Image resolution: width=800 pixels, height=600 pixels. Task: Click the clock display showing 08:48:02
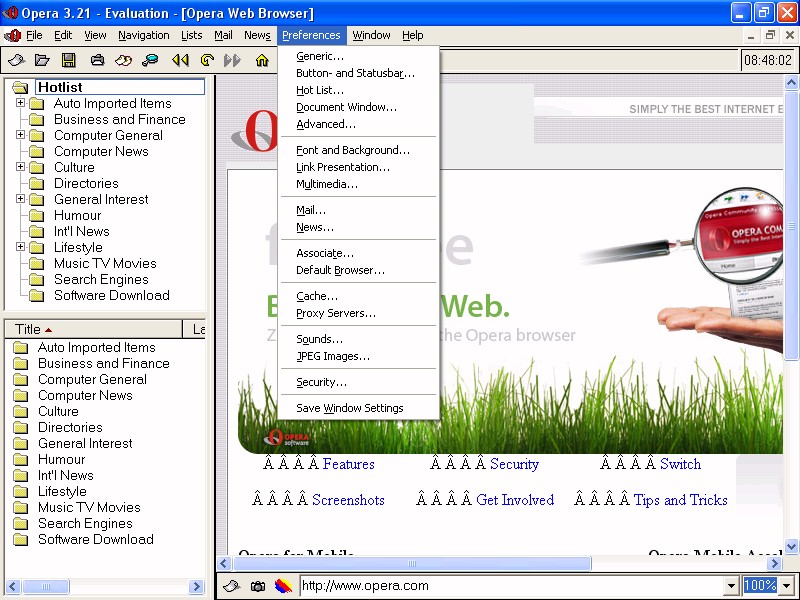tap(768, 60)
